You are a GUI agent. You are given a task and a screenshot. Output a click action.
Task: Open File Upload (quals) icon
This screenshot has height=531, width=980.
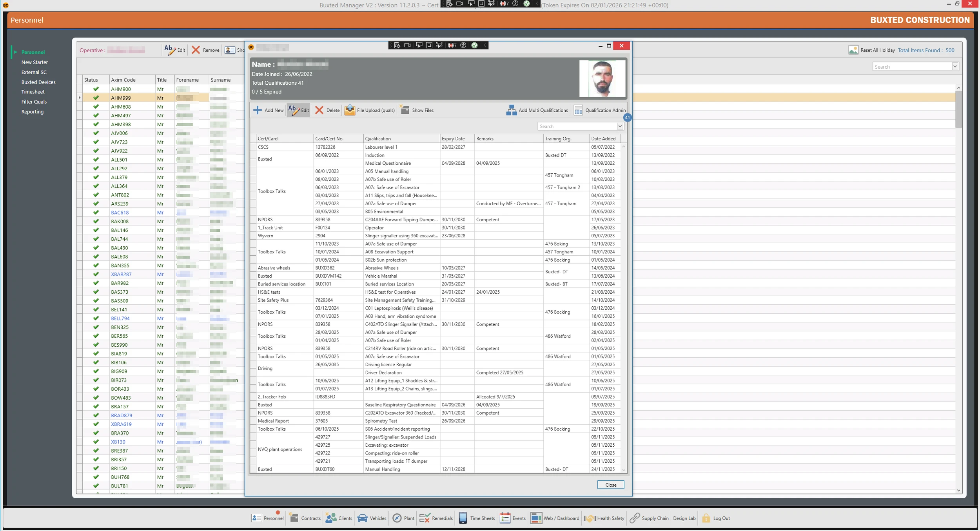350,110
